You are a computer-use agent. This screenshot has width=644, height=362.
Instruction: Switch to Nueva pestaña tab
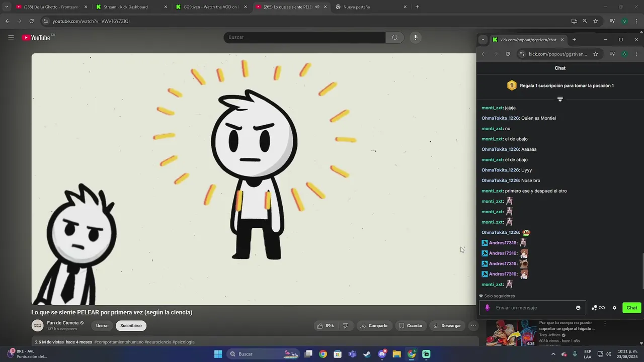pos(371,7)
